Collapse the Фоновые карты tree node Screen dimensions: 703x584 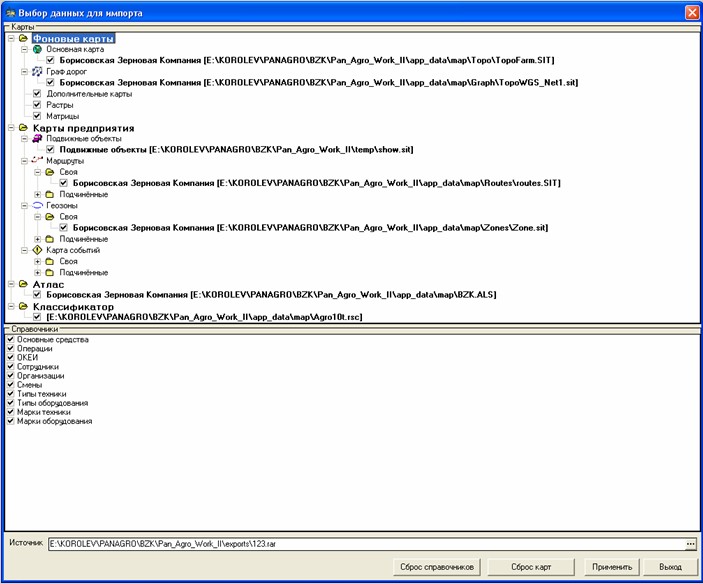click(10, 38)
